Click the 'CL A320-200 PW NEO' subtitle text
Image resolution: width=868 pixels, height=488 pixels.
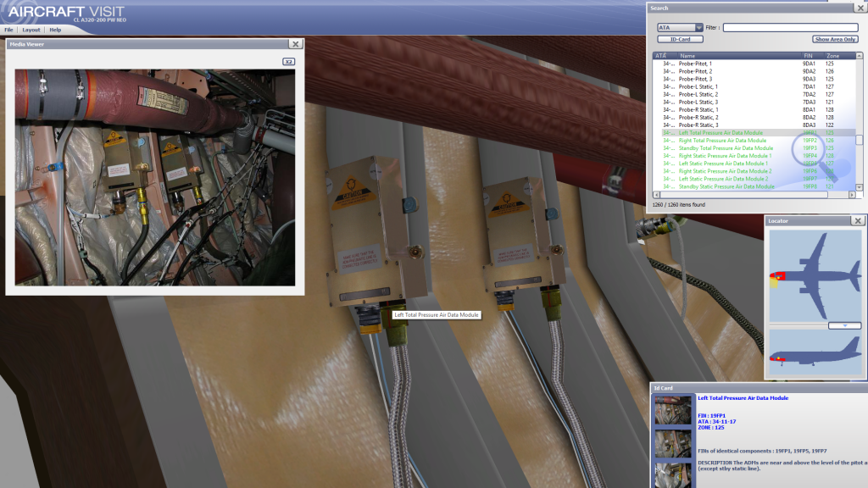100,20
